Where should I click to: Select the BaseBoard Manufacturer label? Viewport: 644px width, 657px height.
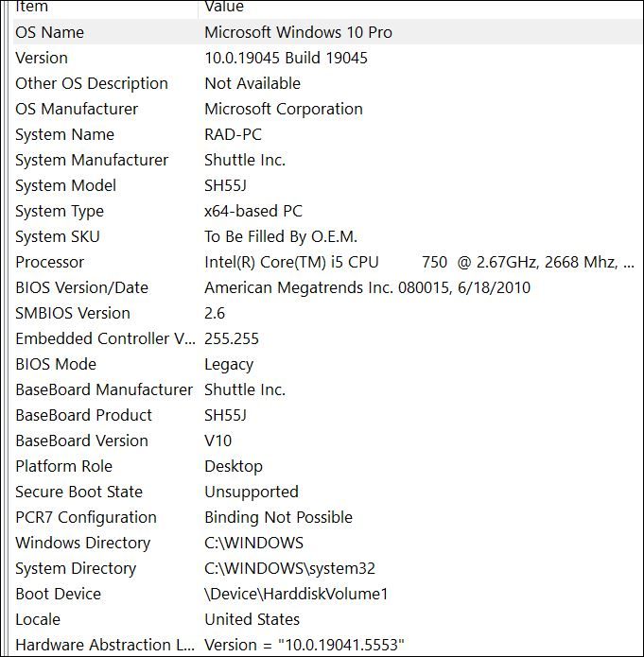(x=104, y=390)
